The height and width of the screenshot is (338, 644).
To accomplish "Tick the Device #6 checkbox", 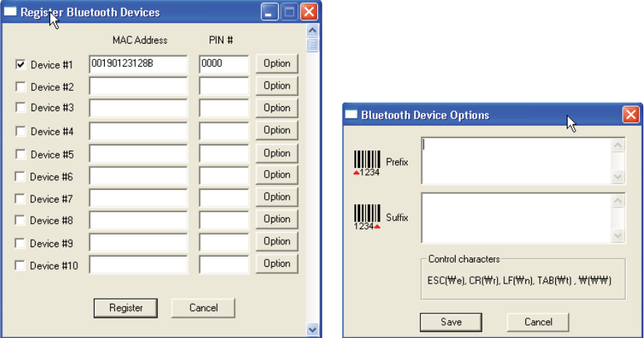I will pos(20,177).
